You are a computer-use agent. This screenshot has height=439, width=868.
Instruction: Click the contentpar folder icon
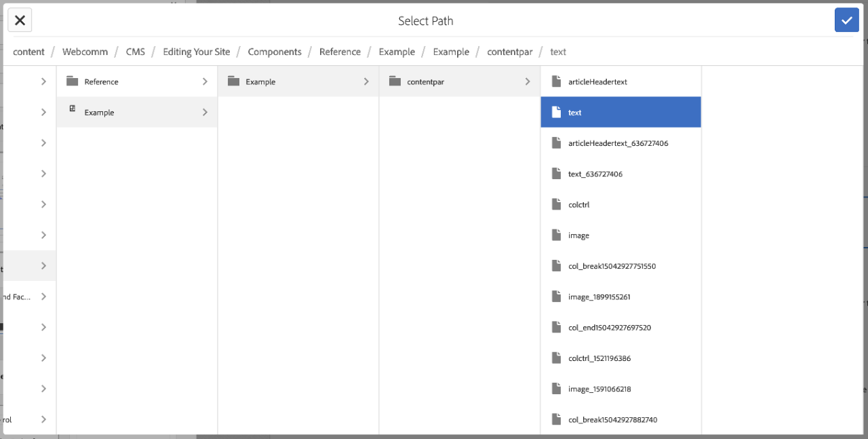[395, 81]
